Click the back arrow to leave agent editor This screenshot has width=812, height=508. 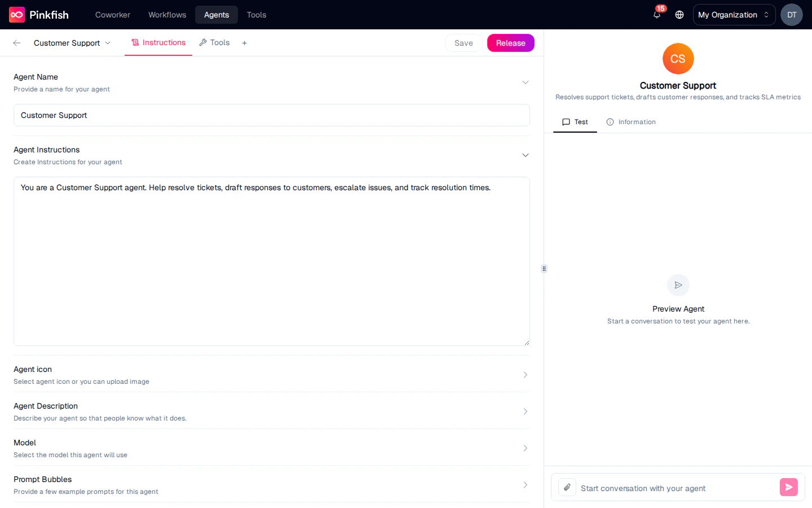tap(16, 42)
